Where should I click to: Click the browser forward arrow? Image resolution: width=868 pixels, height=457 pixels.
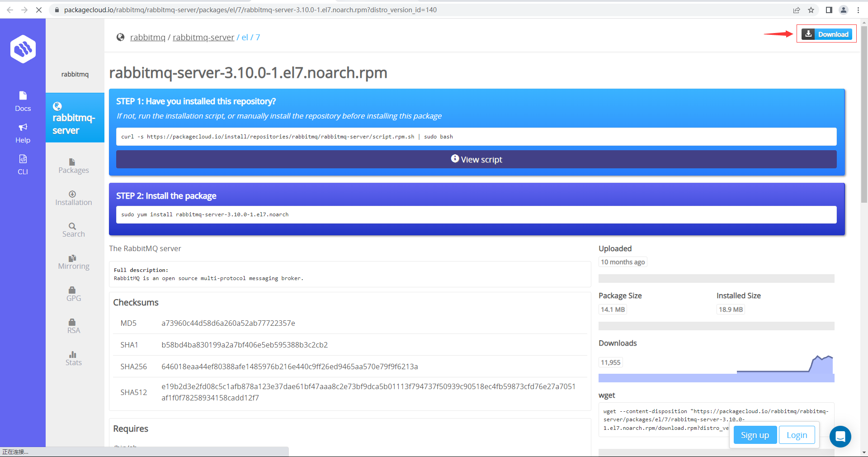(x=24, y=10)
